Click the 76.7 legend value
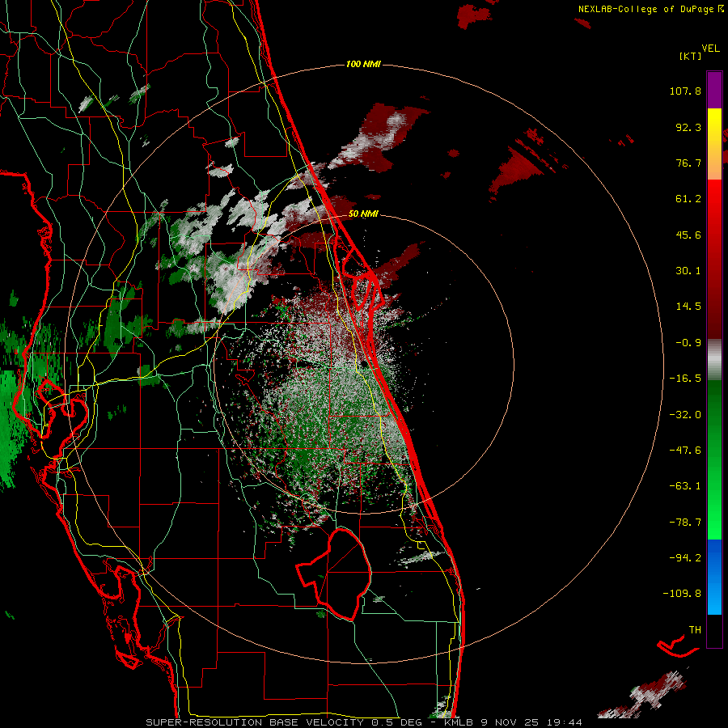The height and width of the screenshot is (728, 728). click(688, 163)
